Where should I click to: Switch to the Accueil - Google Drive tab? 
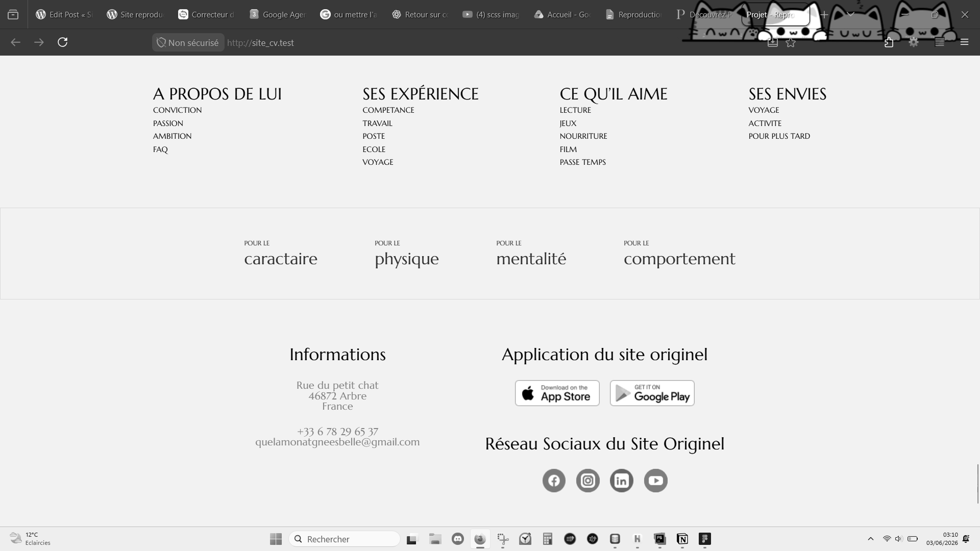point(562,15)
